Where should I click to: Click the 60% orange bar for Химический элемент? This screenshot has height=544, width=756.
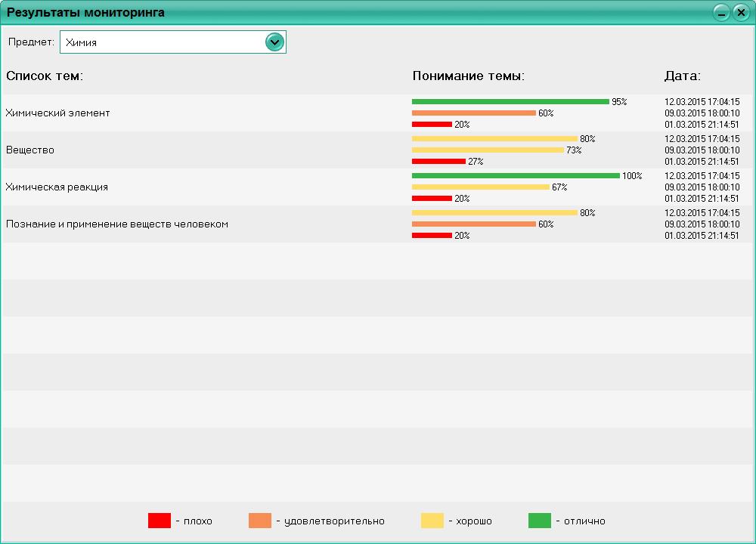tap(474, 113)
